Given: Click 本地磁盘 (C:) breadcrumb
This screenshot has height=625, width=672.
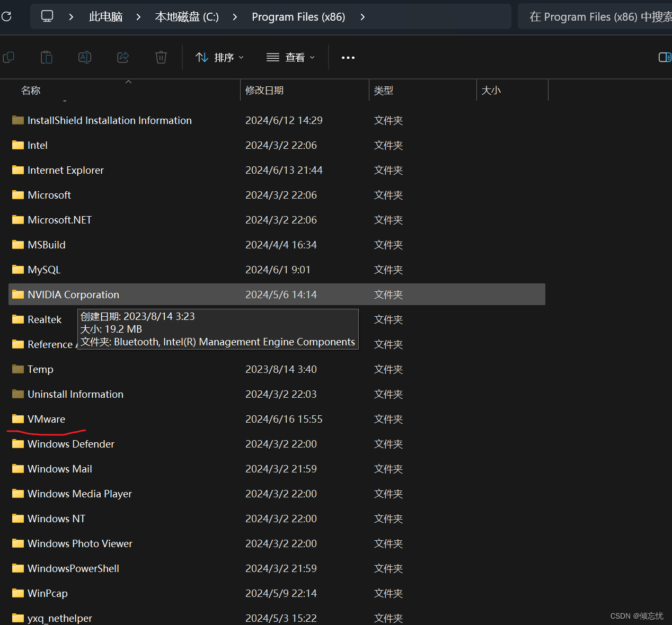Looking at the screenshot, I should (x=187, y=17).
